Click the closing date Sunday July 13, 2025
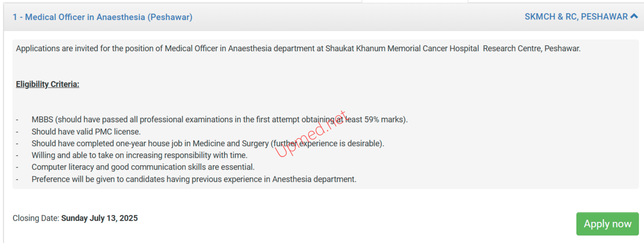Image resolution: width=644 pixels, height=243 pixels. click(x=100, y=218)
